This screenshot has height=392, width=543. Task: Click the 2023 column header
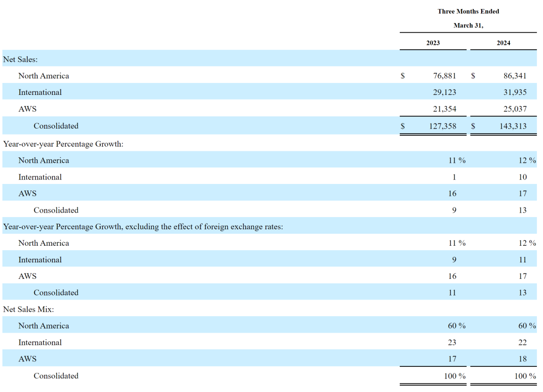pyautogui.click(x=433, y=43)
